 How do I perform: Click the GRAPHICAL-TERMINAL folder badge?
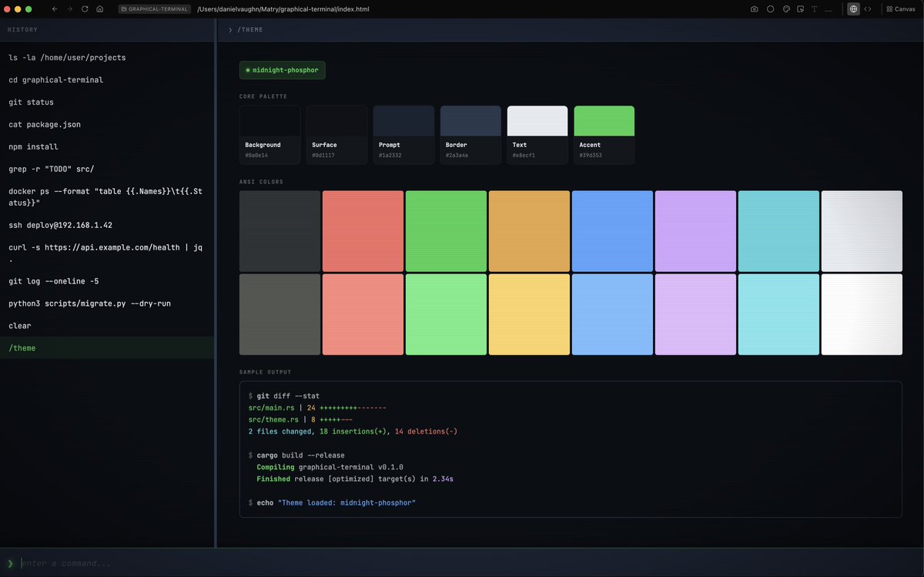[x=155, y=9]
